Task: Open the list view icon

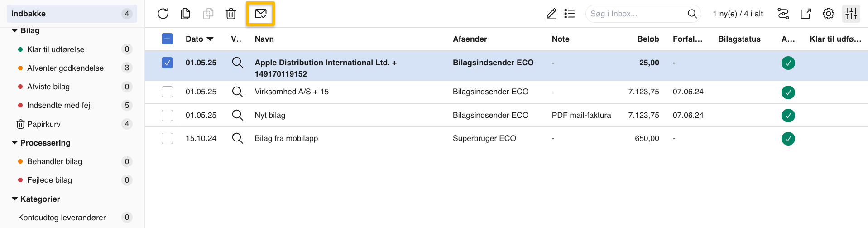Action: 570,14
